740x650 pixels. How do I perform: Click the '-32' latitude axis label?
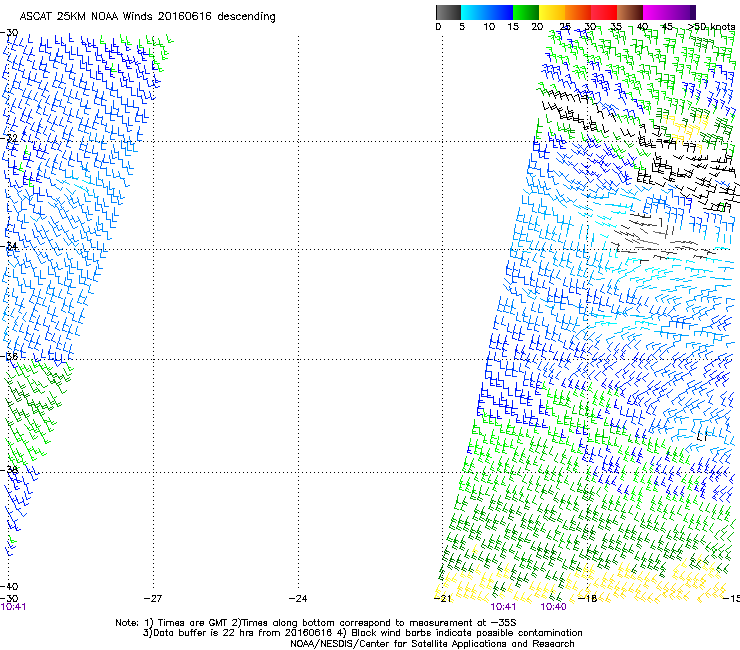9,138
